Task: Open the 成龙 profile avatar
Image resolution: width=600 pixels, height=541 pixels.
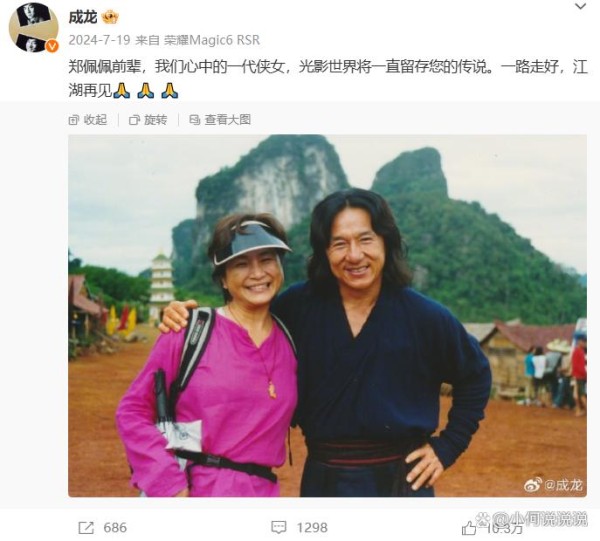Action: point(34,28)
